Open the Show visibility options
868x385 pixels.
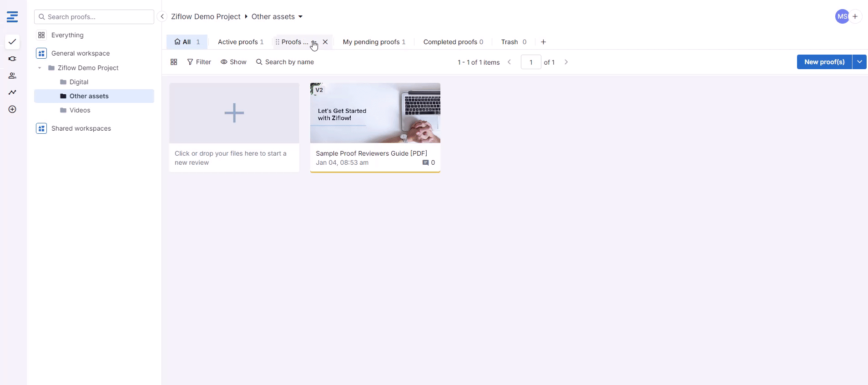[233, 62]
